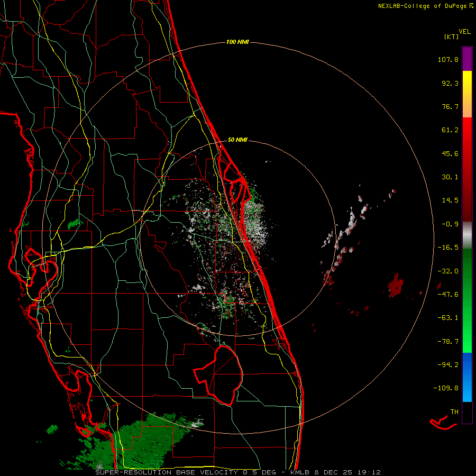Click the 107.8 velocity scale value
Image resolution: width=476 pixels, height=476 pixels.
pyautogui.click(x=448, y=59)
